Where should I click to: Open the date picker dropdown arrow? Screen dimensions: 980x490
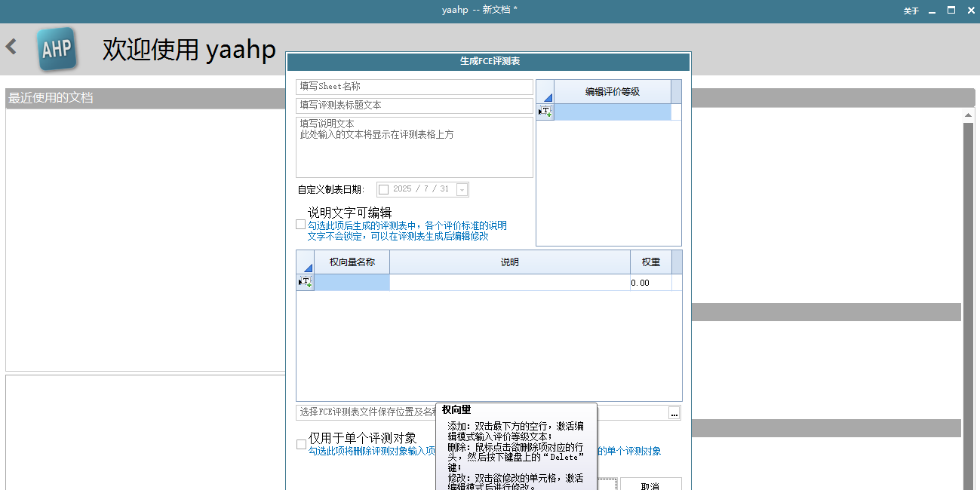point(462,190)
